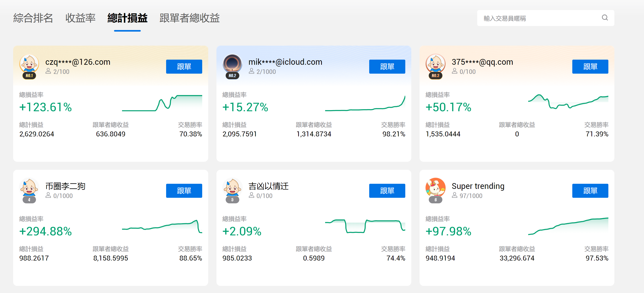Click 吉凶以情迁's avatar image
The width and height of the screenshot is (644, 293).
pyautogui.click(x=232, y=187)
